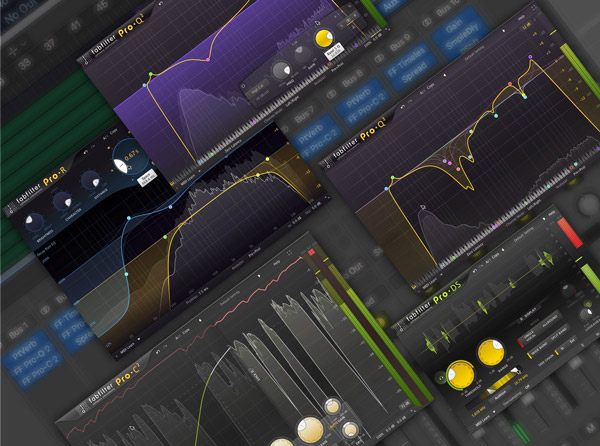Toggle the Bus 9 stereo link icon
Screen dimensions: 600x446
[382, 58]
